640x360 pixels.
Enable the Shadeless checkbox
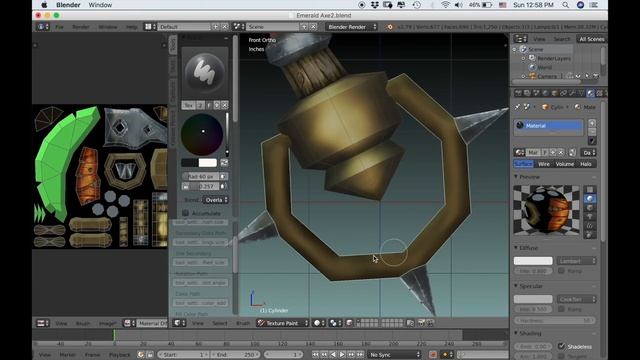(x=562, y=346)
